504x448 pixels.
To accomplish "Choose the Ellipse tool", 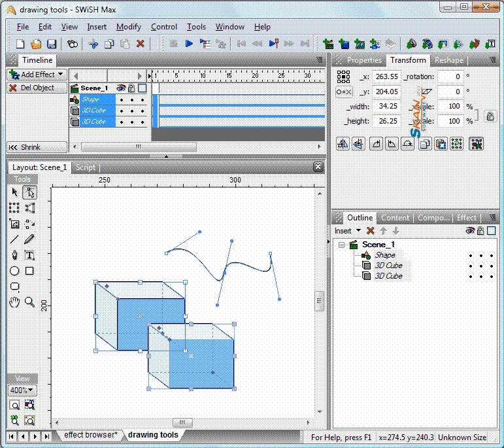I will [x=14, y=271].
